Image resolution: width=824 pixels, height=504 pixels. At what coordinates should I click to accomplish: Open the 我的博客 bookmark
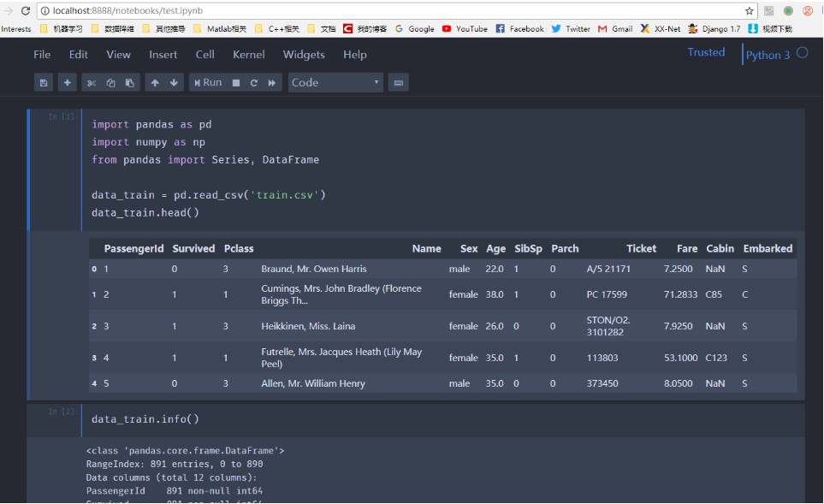point(365,29)
